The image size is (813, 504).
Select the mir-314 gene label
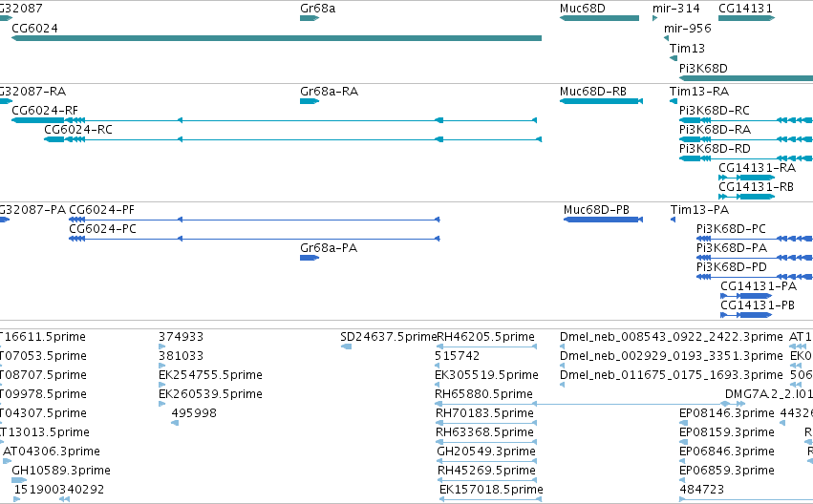tap(676, 9)
